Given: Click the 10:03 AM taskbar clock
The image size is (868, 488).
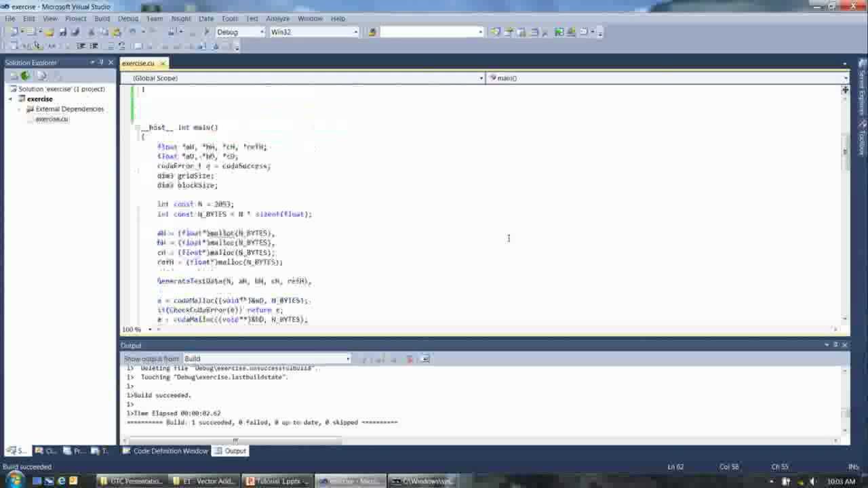Looking at the screenshot, I should [x=841, y=481].
